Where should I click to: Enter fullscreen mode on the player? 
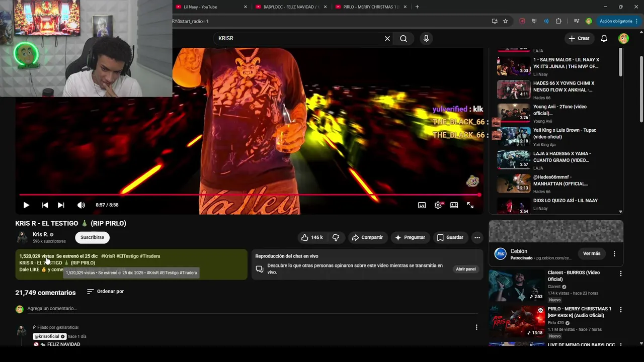point(470,205)
